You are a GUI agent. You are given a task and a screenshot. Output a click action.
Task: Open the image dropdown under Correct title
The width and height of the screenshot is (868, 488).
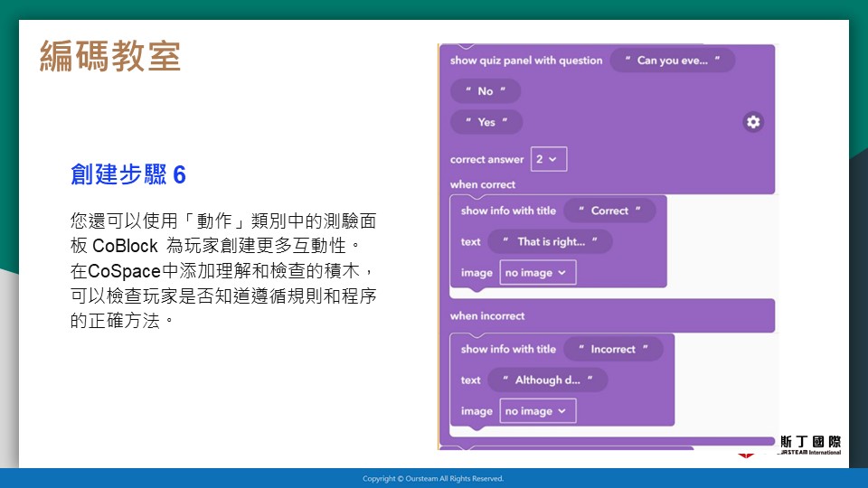click(x=537, y=273)
